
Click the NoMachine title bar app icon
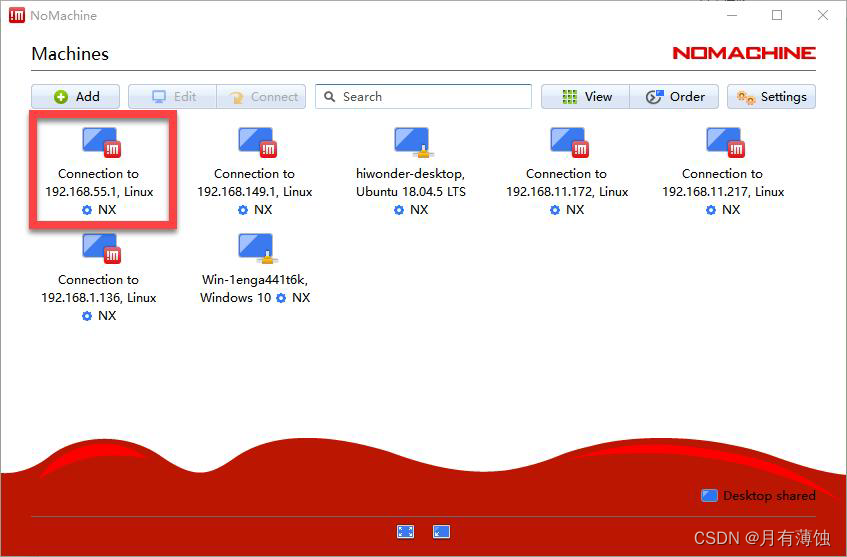(x=17, y=15)
